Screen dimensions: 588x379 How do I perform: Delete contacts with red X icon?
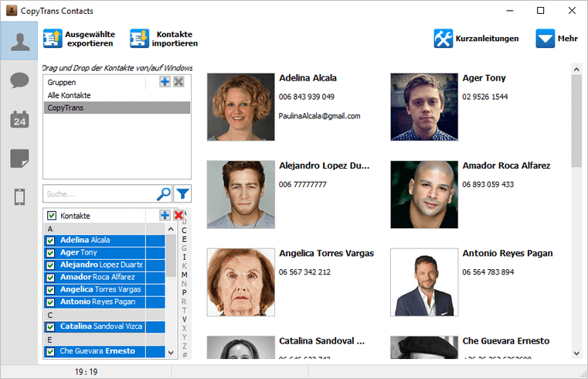[178, 215]
